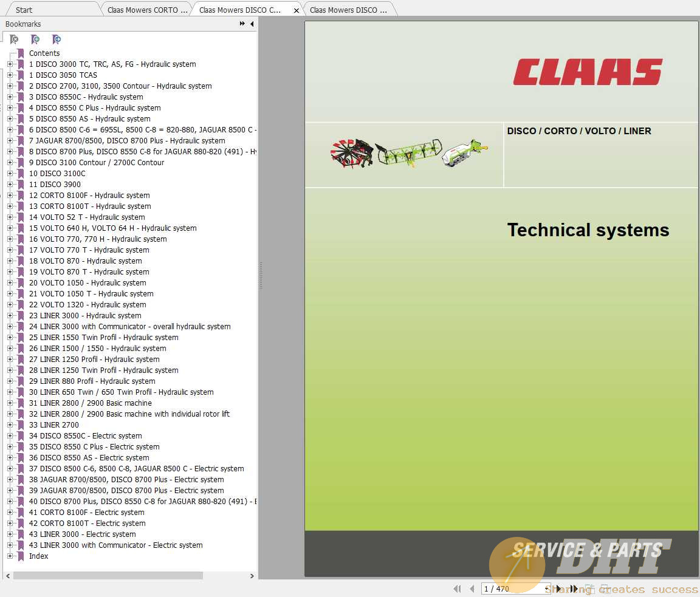Image resolution: width=700 pixels, height=597 pixels.
Task: Click the left arrow of the bookmarks scrollbar
Action: coord(7,576)
